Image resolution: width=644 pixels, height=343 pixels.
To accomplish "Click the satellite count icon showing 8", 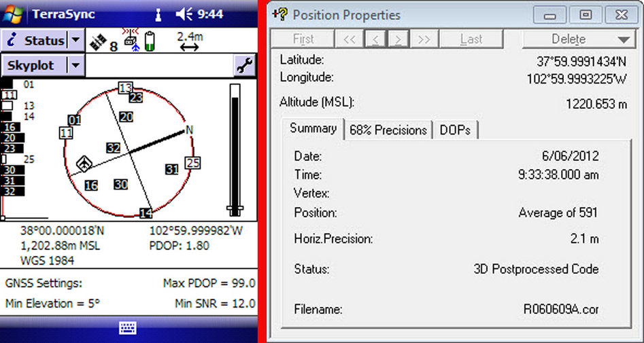I will coord(104,42).
